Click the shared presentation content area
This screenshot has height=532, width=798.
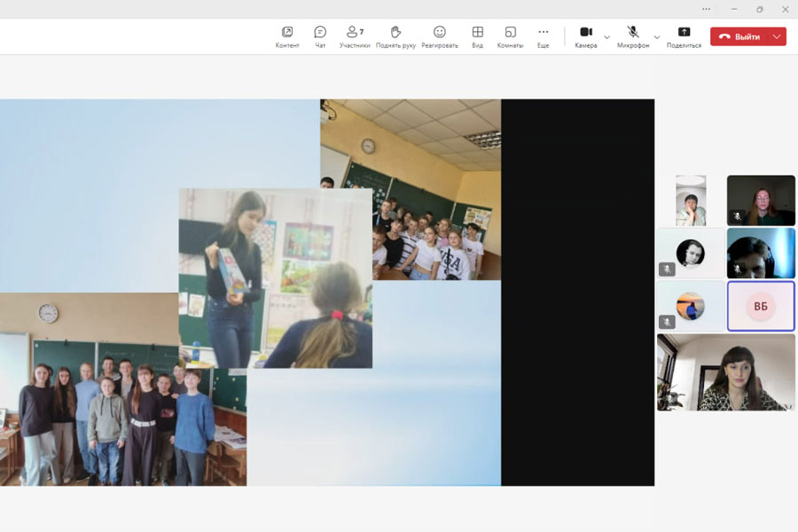327,293
